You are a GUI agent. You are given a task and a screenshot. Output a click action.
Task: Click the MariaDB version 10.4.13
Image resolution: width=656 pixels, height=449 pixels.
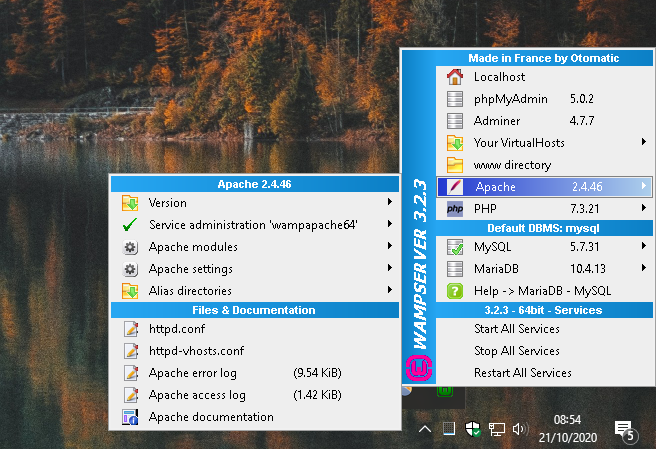pos(588,269)
